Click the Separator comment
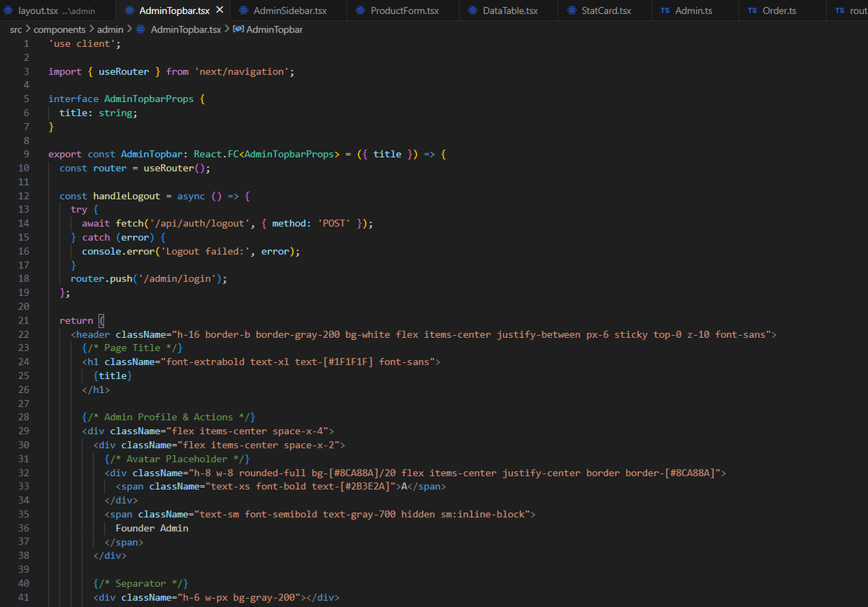 tap(140, 584)
